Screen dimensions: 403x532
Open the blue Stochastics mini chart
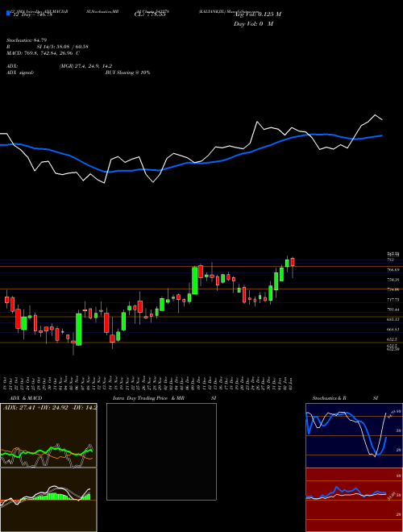point(354,435)
